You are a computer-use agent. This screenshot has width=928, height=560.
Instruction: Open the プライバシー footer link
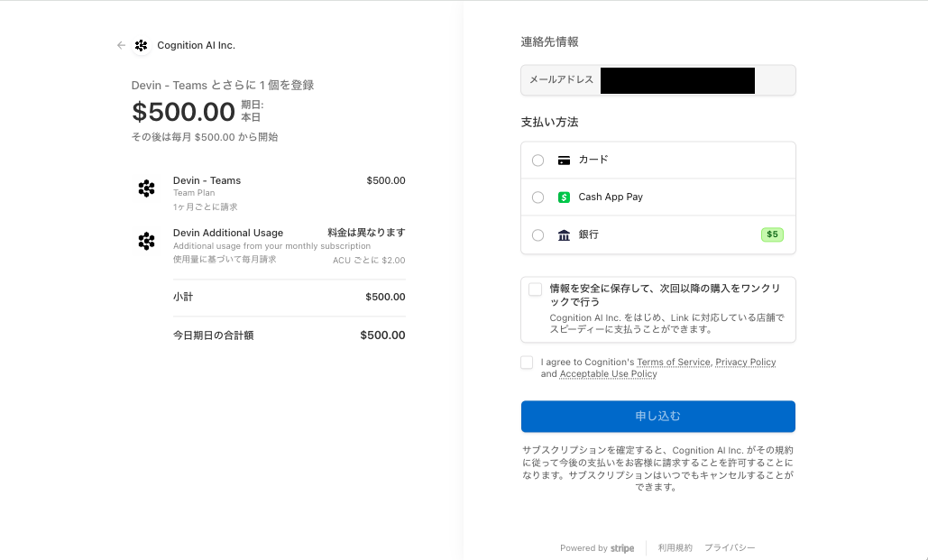point(730,547)
